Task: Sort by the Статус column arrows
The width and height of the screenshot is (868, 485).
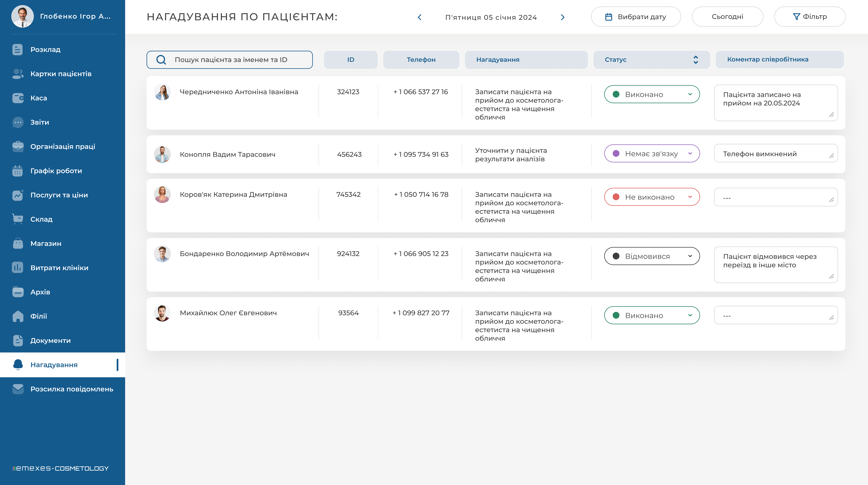Action: pos(696,60)
